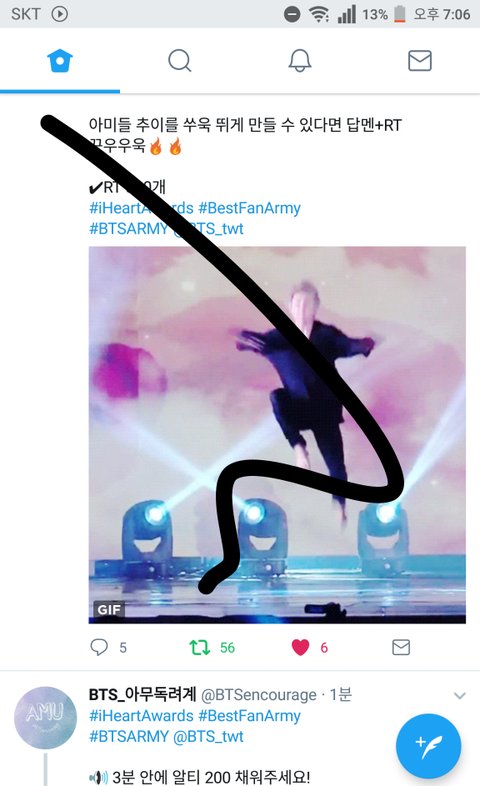This screenshot has height=786, width=480.
Task: Open BTS_아무독려계 profile name
Action: tap(142, 694)
